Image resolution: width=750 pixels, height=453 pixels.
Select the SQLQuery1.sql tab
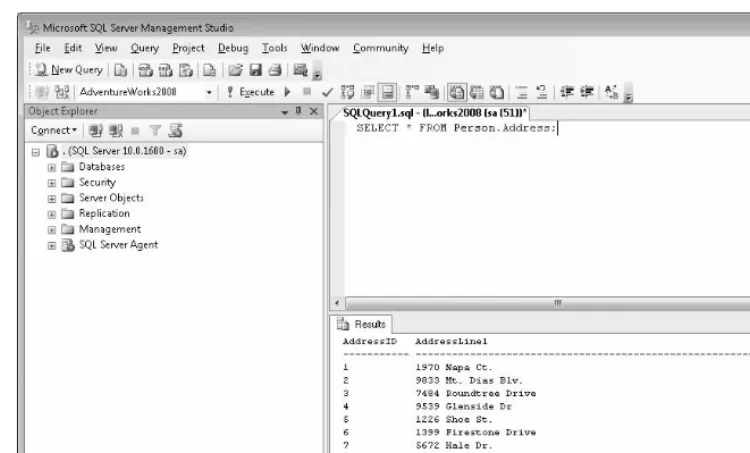pyautogui.click(x=434, y=113)
